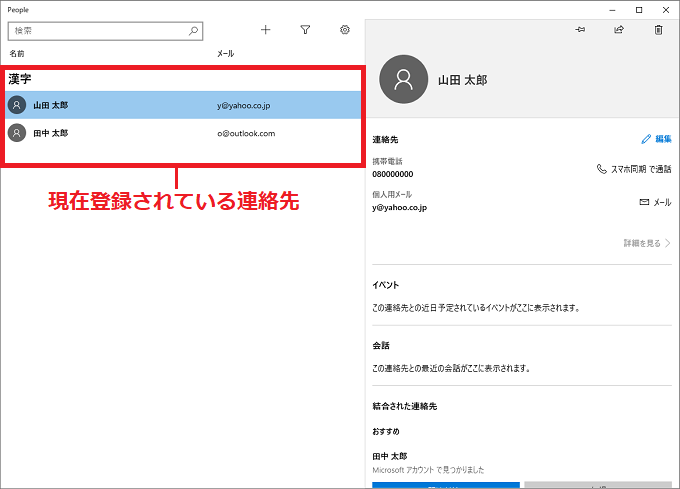Click the 山田 太郎 name heading
680x489 pixels.
(x=463, y=80)
